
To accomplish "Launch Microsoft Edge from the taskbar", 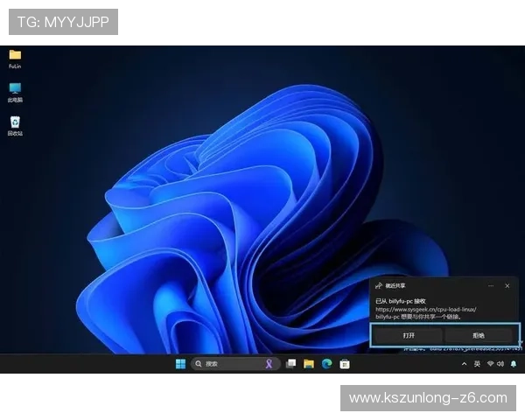I will click(326, 363).
